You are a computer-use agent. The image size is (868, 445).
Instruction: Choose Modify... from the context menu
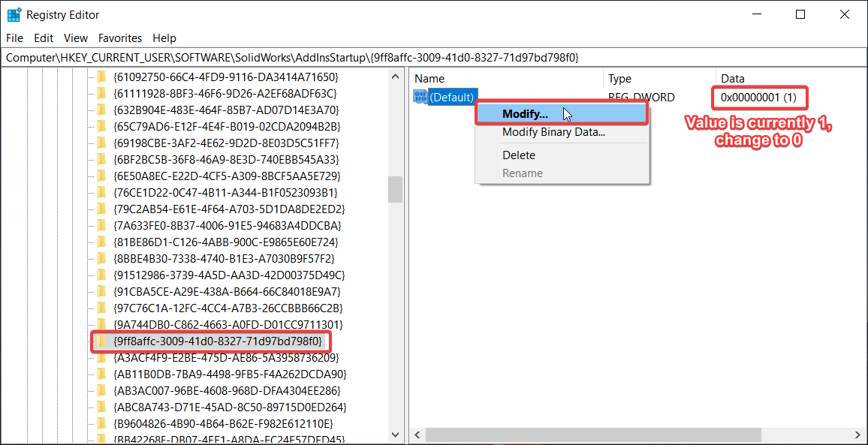pos(526,113)
